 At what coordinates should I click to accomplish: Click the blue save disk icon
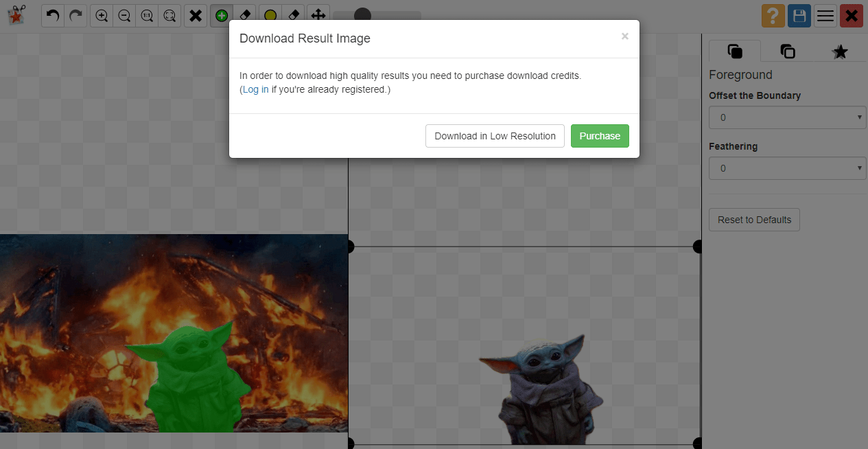799,16
